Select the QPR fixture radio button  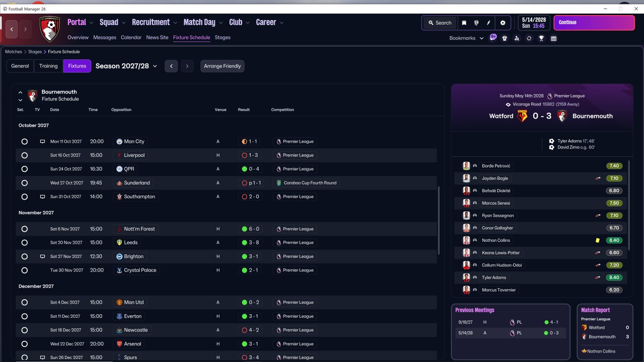tap(24, 169)
